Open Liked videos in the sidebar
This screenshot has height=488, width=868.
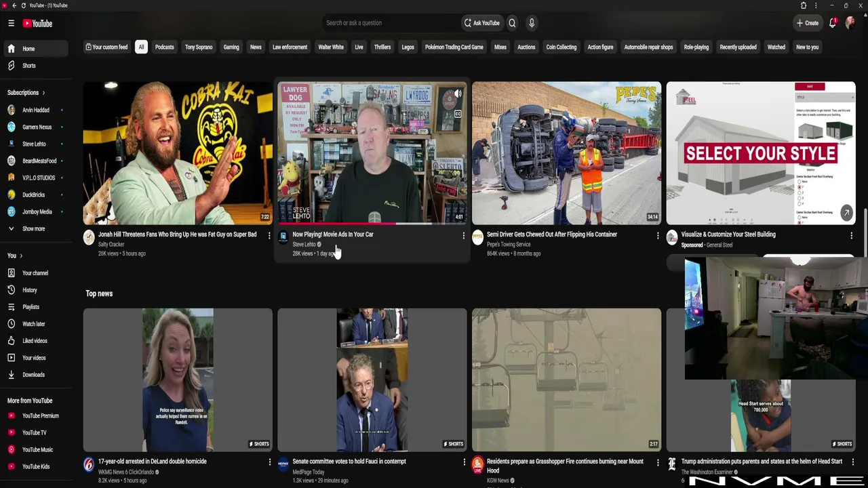[x=35, y=341]
